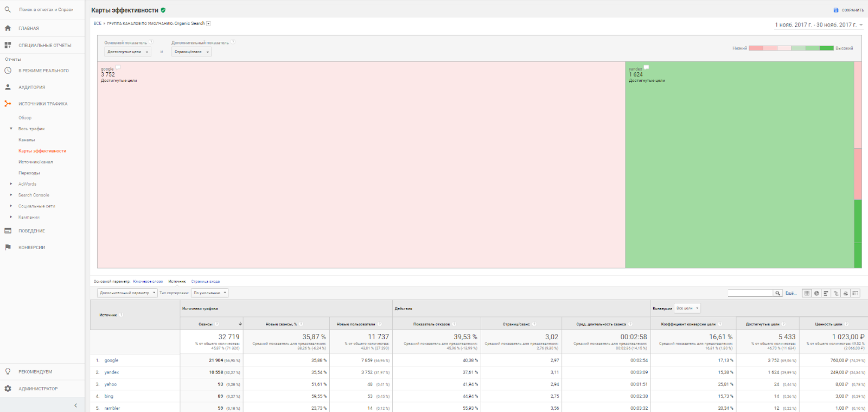The image size is (868, 412).
Task: Open the Все цели conversions dropdown
Action: [x=687, y=308]
